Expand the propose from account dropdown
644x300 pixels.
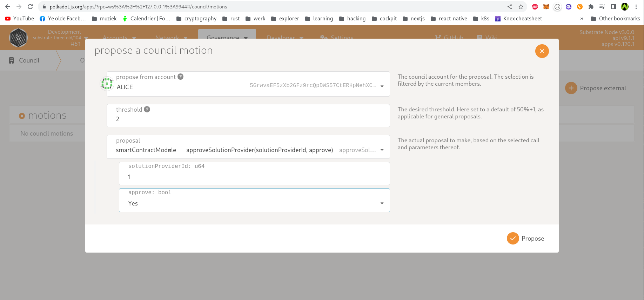[x=382, y=86]
